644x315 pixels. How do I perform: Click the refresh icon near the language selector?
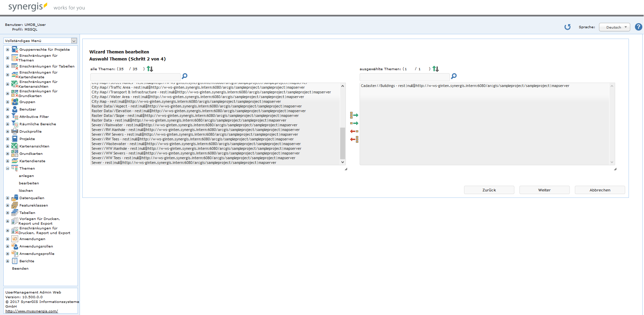tap(567, 27)
